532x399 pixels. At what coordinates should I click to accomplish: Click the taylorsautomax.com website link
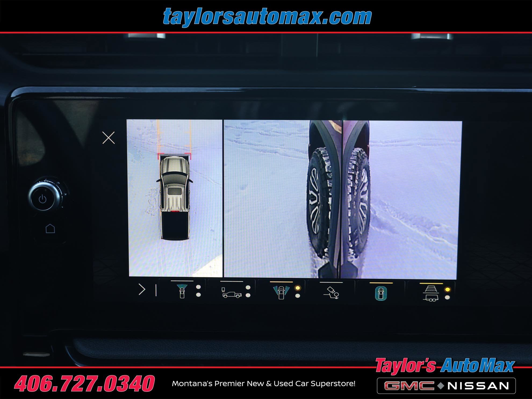(x=267, y=17)
